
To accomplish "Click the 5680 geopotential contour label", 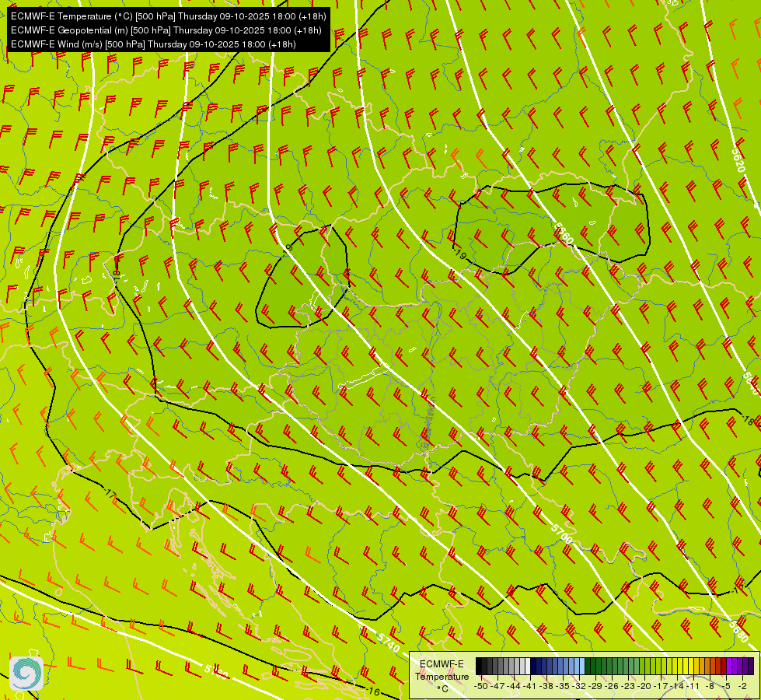I will pyautogui.click(x=738, y=631).
